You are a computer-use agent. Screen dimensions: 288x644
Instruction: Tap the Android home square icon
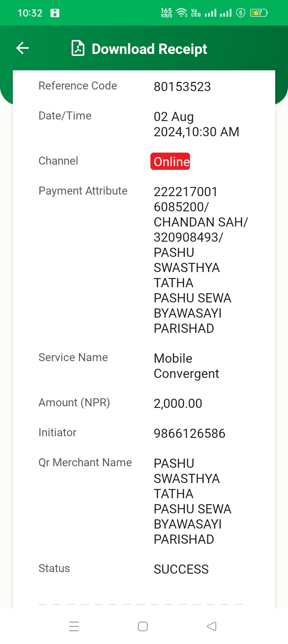[x=143, y=626]
